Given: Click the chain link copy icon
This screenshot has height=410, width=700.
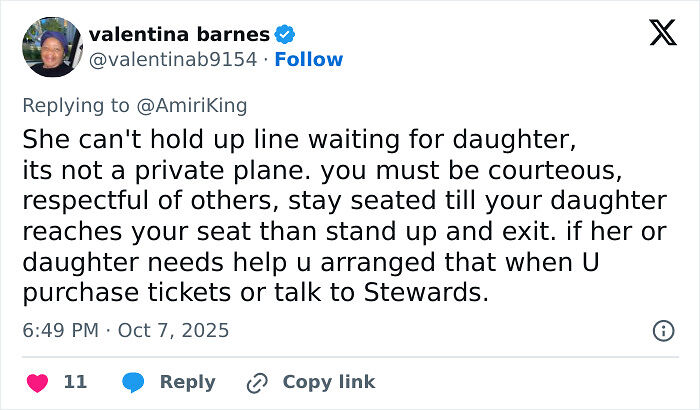Looking at the screenshot, I should (258, 382).
